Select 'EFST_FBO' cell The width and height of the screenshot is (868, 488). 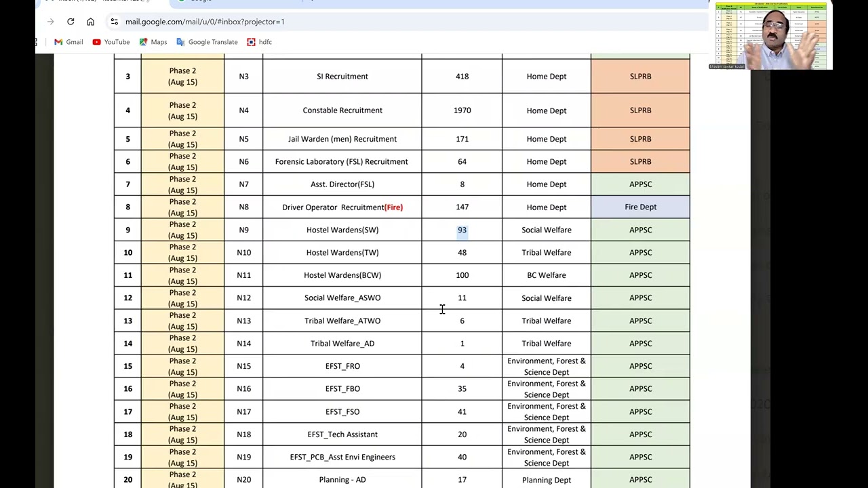pyautogui.click(x=342, y=389)
